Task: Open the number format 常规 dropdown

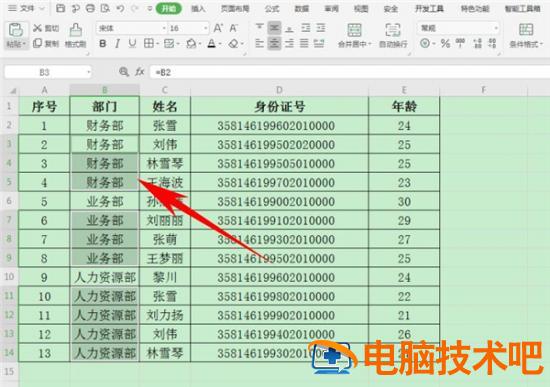Action: point(496,28)
